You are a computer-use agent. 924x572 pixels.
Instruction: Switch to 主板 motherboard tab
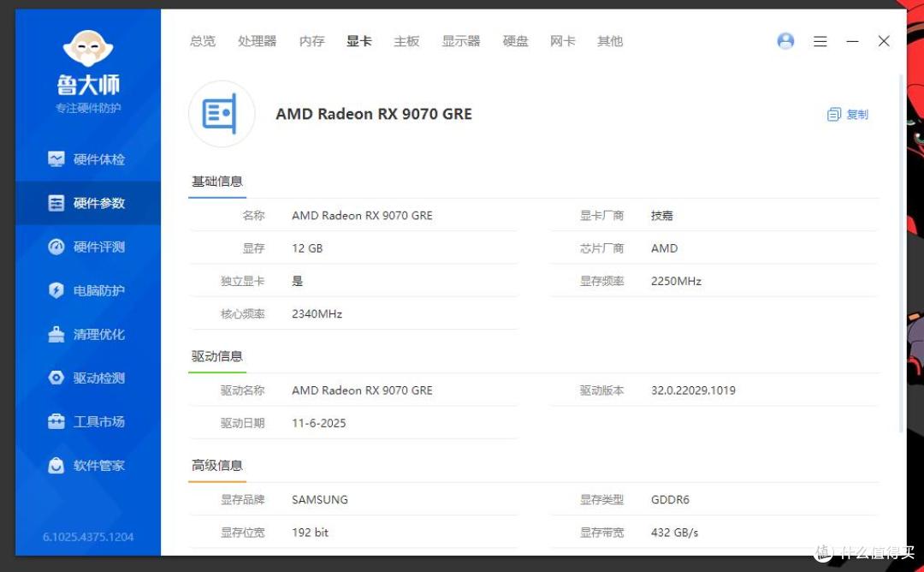pos(406,41)
